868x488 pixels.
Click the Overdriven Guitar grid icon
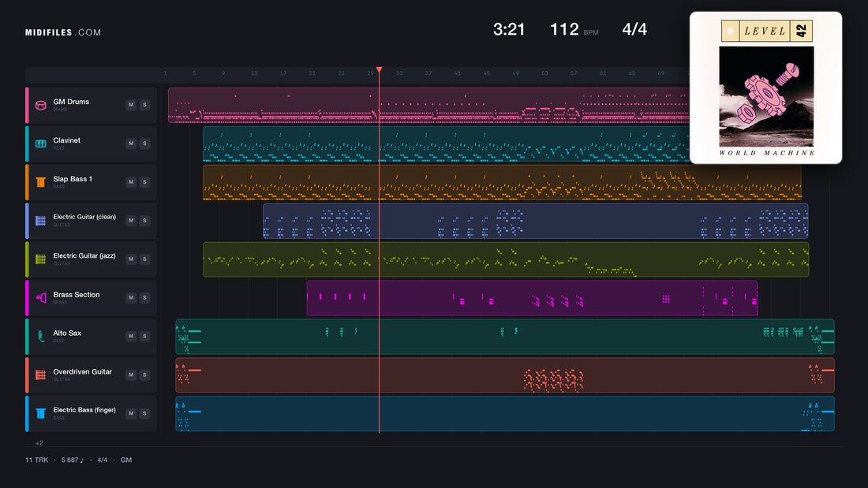click(40, 374)
